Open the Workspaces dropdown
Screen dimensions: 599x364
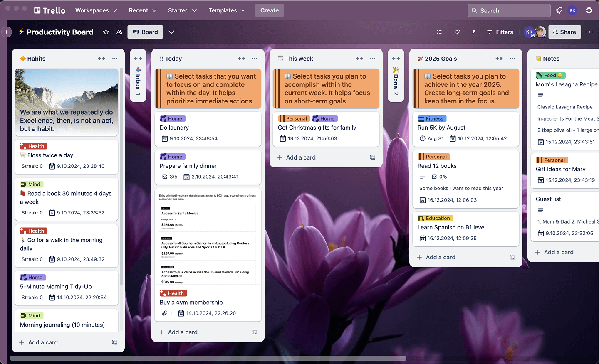[x=96, y=10]
